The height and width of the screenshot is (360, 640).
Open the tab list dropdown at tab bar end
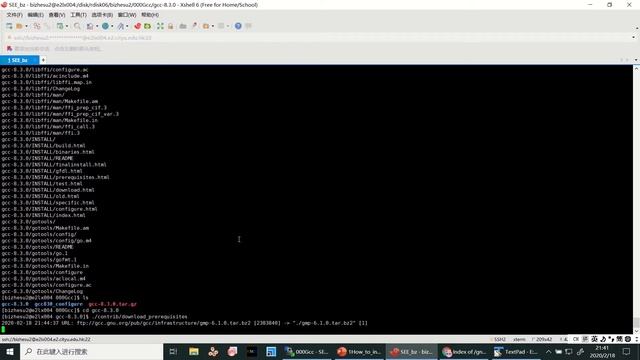636,60
